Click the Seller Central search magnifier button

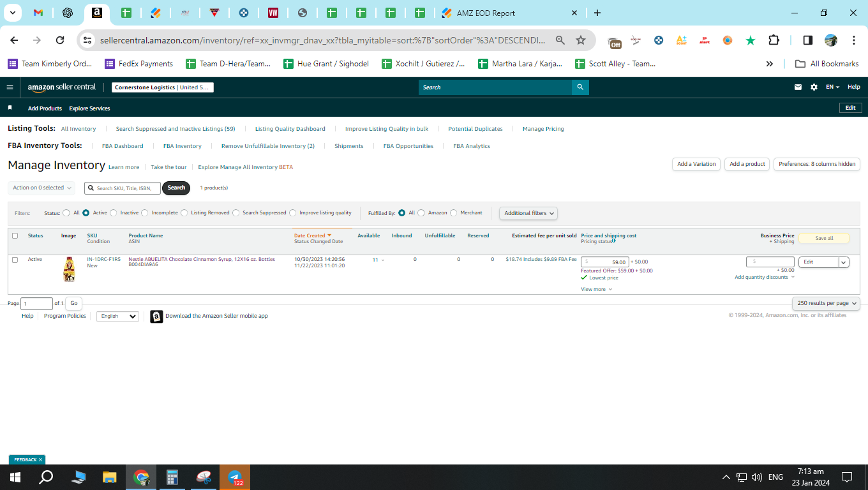pos(580,87)
